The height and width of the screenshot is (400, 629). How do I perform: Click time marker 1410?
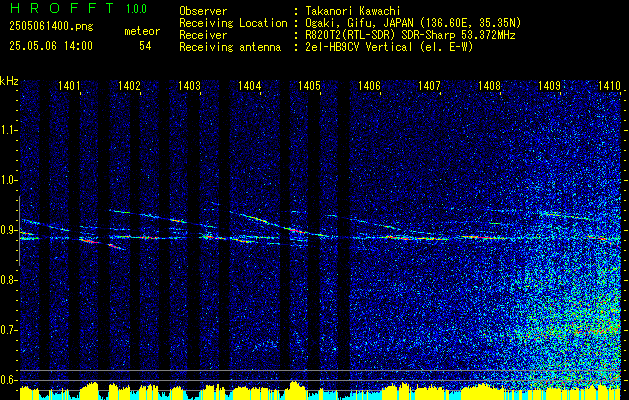(x=609, y=85)
